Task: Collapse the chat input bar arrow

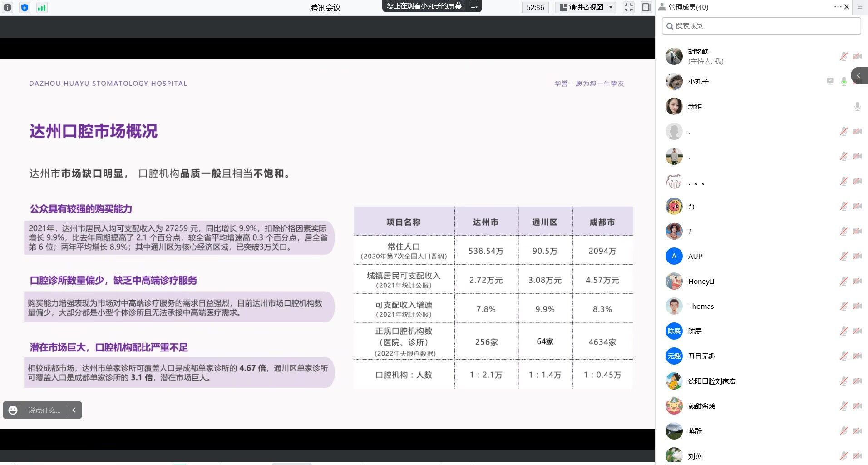Action: (74, 410)
